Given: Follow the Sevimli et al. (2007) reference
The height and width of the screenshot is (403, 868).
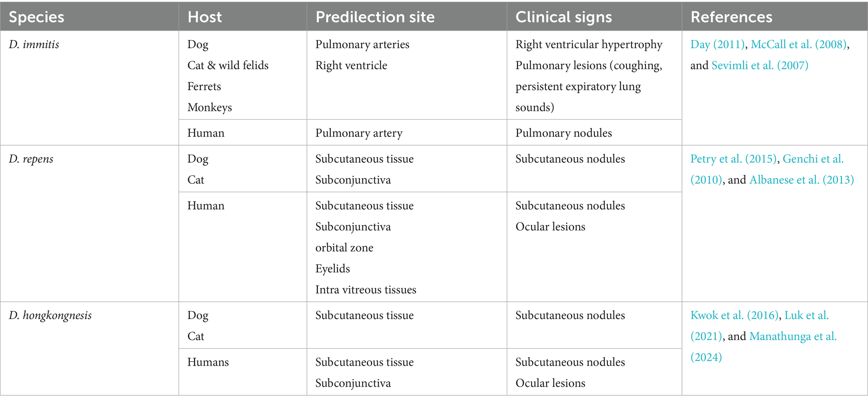Looking at the screenshot, I should click(x=760, y=65).
